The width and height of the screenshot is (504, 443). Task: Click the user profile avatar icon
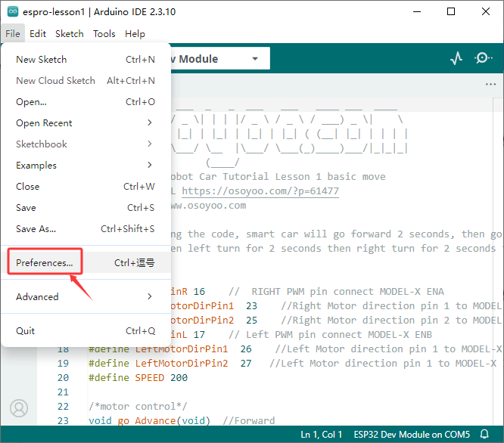pyautogui.click(x=19, y=408)
